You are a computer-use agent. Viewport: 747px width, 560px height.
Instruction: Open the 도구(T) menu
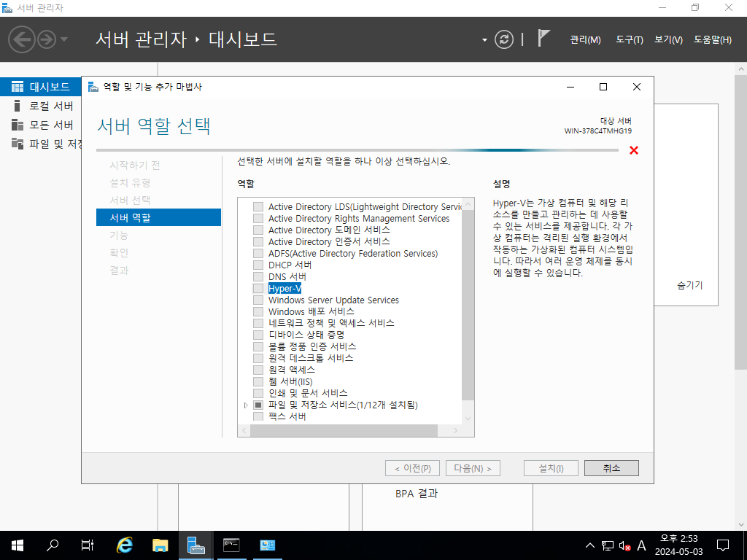(630, 40)
